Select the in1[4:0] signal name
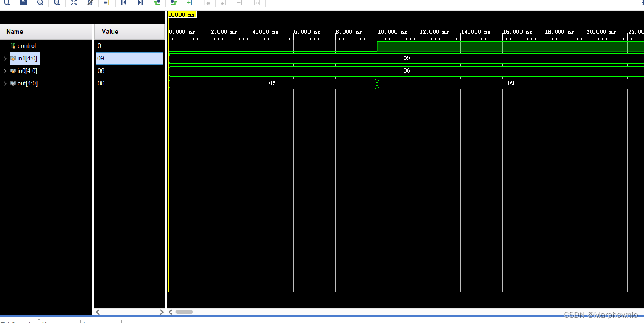This screenshot has width=644, height=323. click(27, 58)
